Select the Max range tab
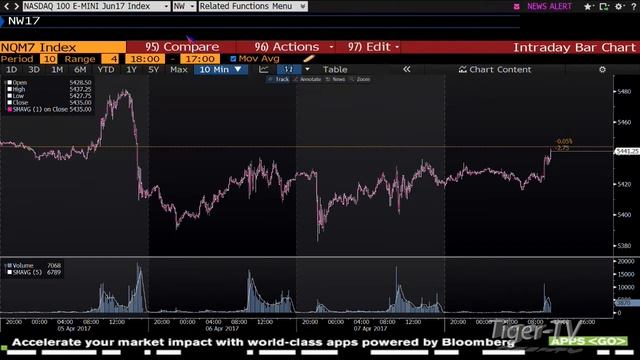 (x=179, y=69)
